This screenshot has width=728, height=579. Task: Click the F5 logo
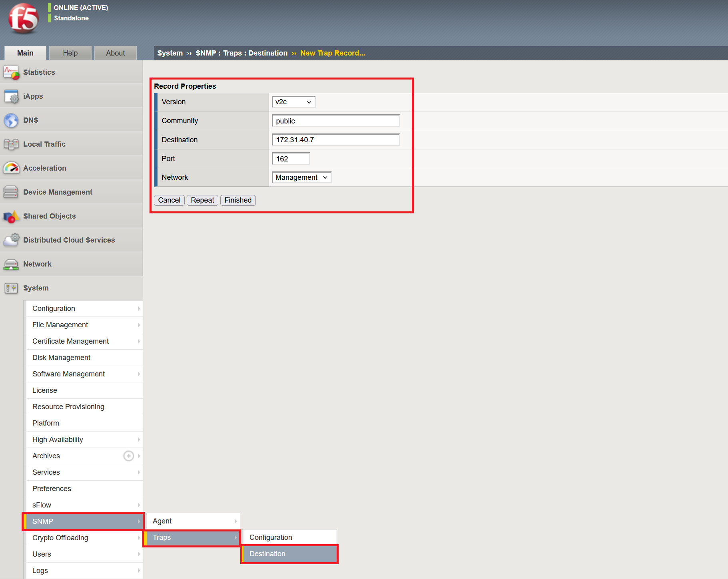pos(23,19)
